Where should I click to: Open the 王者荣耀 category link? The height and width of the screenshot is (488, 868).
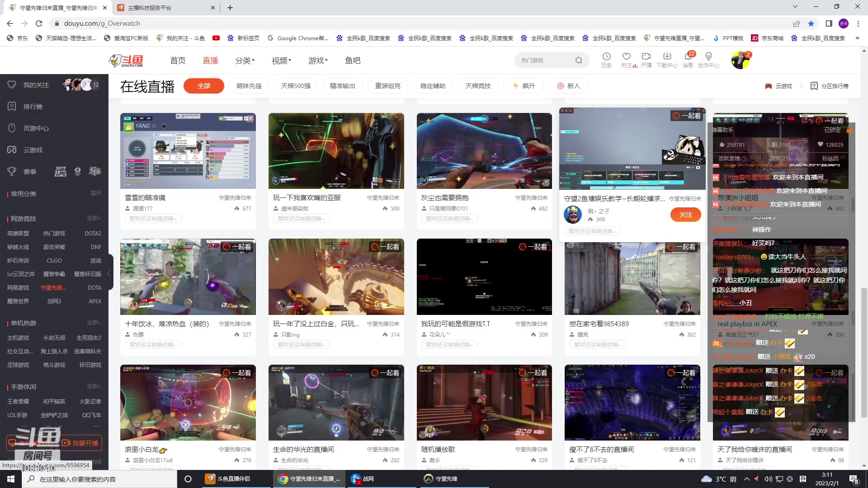click(x=18, y=402)
